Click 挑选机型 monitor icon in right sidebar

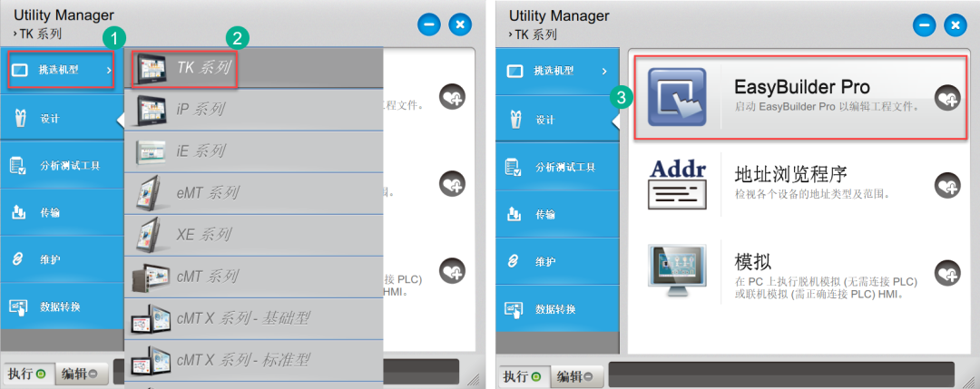click(515, 72)
